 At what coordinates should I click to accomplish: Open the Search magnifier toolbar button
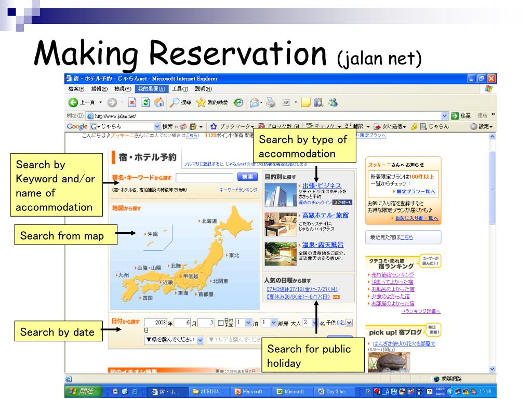coord(180,102)
